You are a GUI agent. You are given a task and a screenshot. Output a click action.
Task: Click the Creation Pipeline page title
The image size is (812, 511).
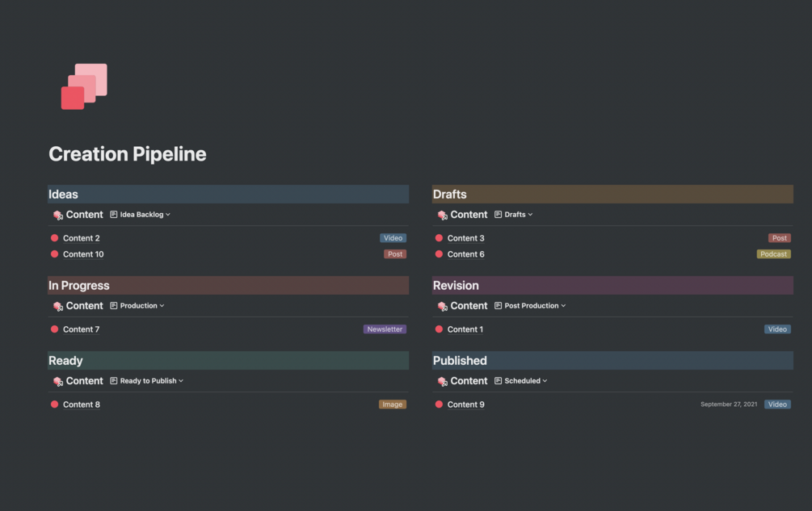coord(128,154)
